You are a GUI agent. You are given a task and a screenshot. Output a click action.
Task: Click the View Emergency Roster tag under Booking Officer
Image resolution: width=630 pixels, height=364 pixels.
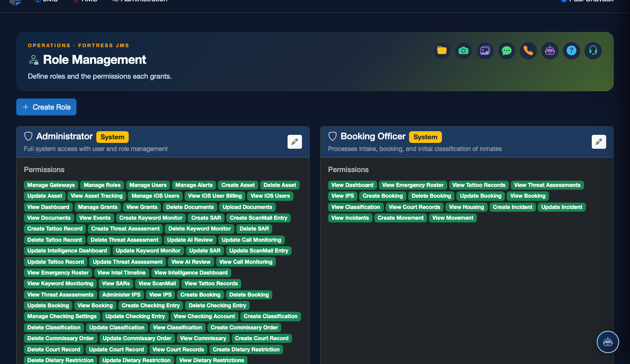(x=413, y=185)
